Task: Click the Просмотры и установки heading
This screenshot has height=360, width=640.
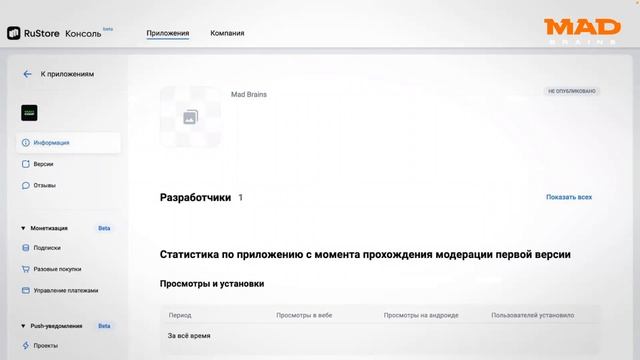Action: [212, 284]
